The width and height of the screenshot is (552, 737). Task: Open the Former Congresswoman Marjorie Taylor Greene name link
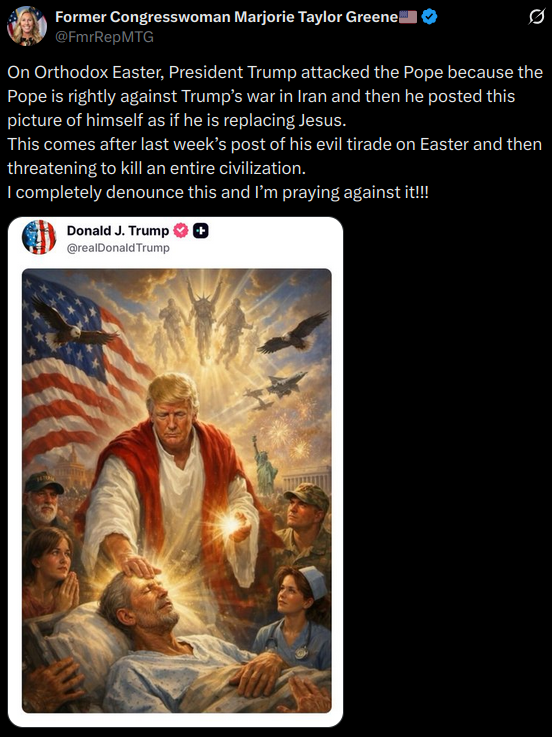pyautogui.click(x=227, y=17)
